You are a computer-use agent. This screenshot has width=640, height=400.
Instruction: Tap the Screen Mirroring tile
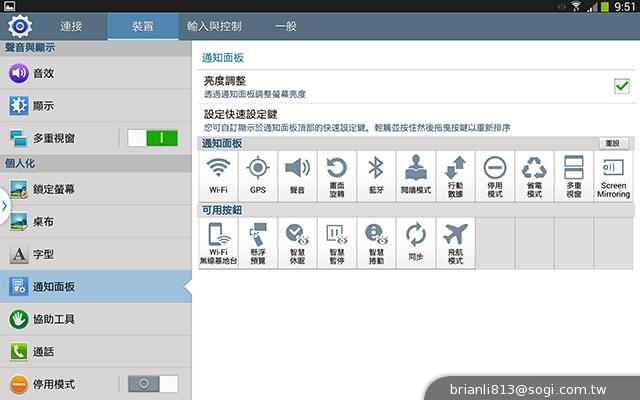[x=613, y=176]
